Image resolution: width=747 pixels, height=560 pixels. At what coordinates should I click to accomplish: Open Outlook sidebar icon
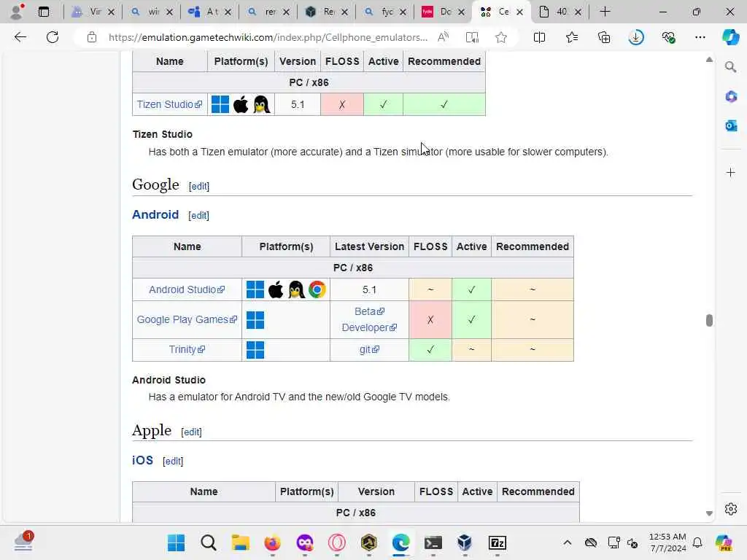[730, 125]
